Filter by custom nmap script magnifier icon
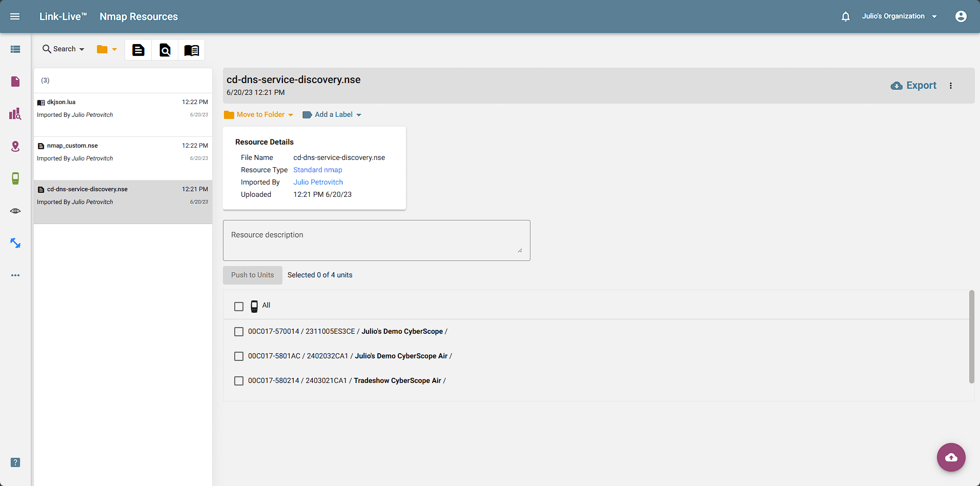 (x=165, y=50)
